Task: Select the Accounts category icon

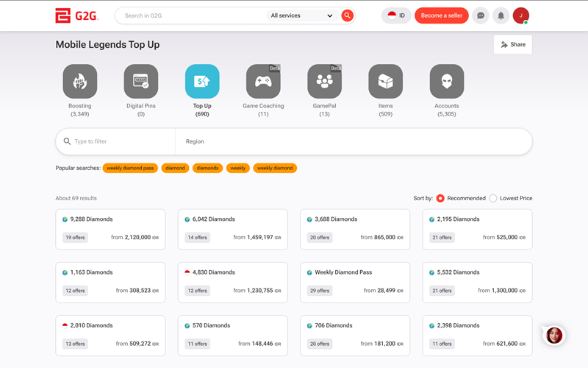Action: (x=447, y=81)
